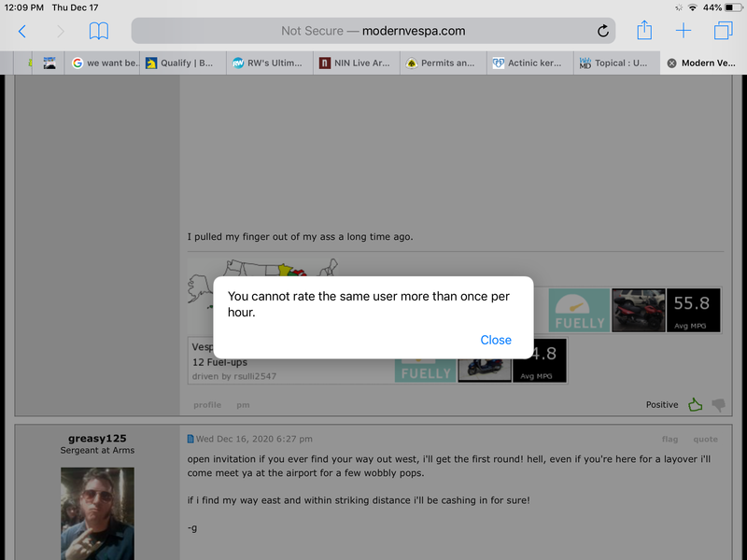
Task: Give a positive thumbs-up rating
Action: pyautogui.click(x=695, y=405)
